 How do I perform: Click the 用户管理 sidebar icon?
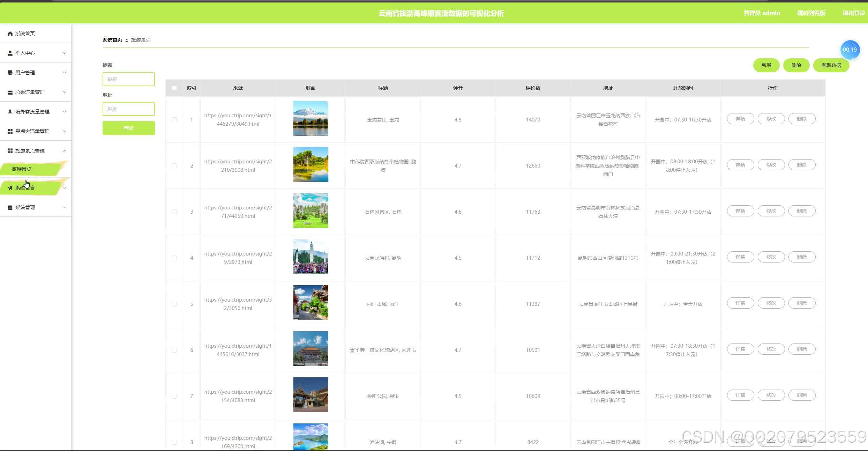tap(10, 73)
